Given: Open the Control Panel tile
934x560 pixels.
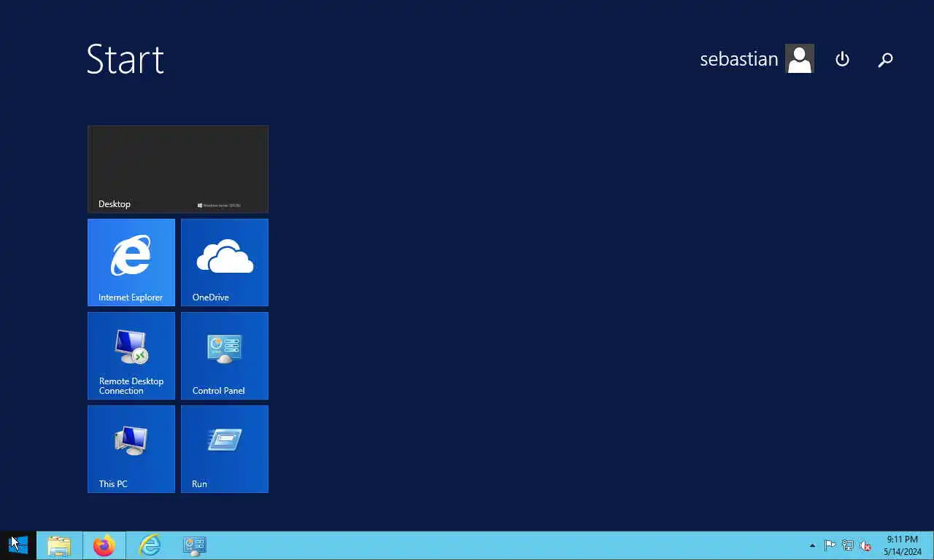Looking at the screenshot, I should point(225,356).
